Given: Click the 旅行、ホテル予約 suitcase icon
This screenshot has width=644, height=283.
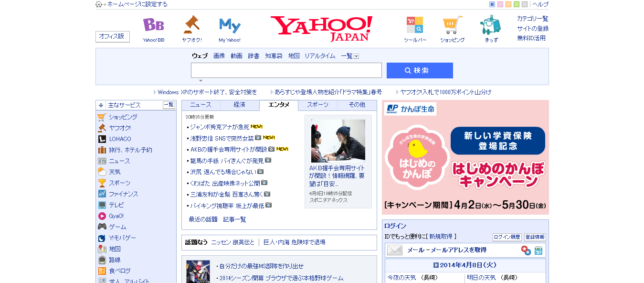Looking at the screenshot, I should [x=102, y=150].
